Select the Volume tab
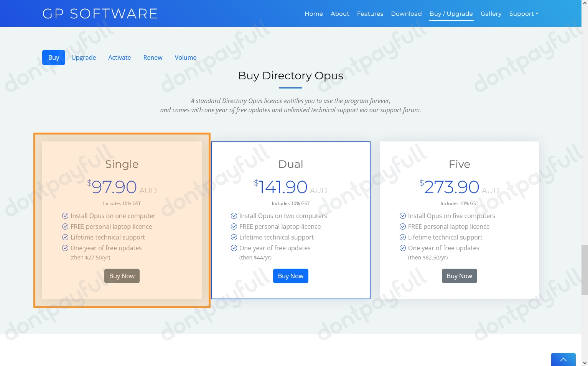 coord(185,57)
